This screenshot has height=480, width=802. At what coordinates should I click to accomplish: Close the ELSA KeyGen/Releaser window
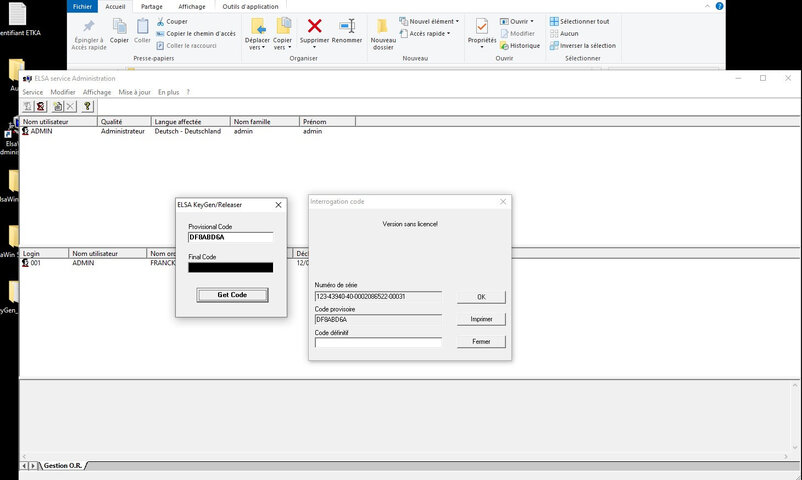(278, 205)
